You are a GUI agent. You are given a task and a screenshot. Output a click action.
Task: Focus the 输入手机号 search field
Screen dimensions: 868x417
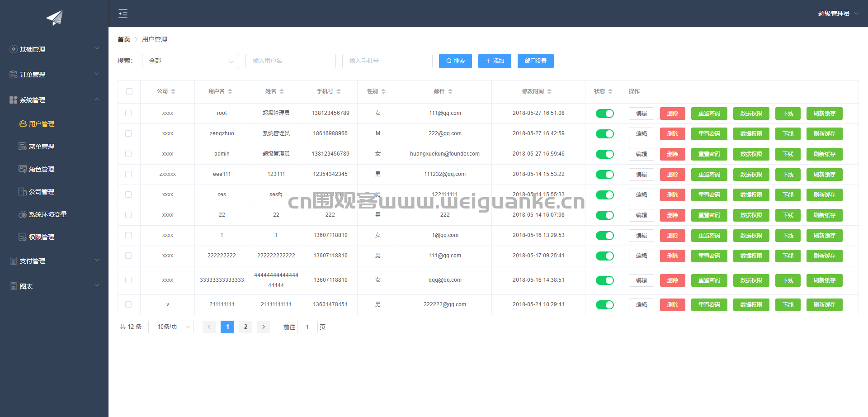pyautogui.click(x=387, y=61)
